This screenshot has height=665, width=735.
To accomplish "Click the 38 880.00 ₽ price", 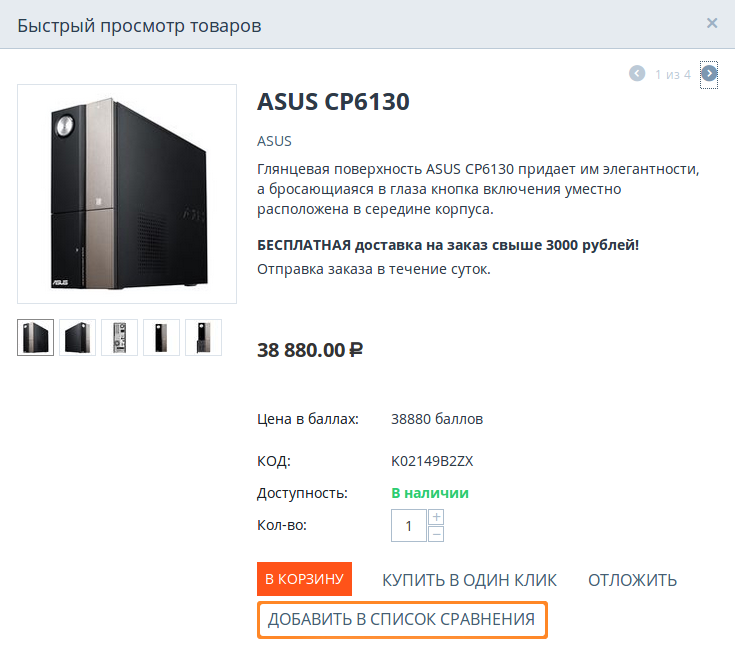I will 310,350.
